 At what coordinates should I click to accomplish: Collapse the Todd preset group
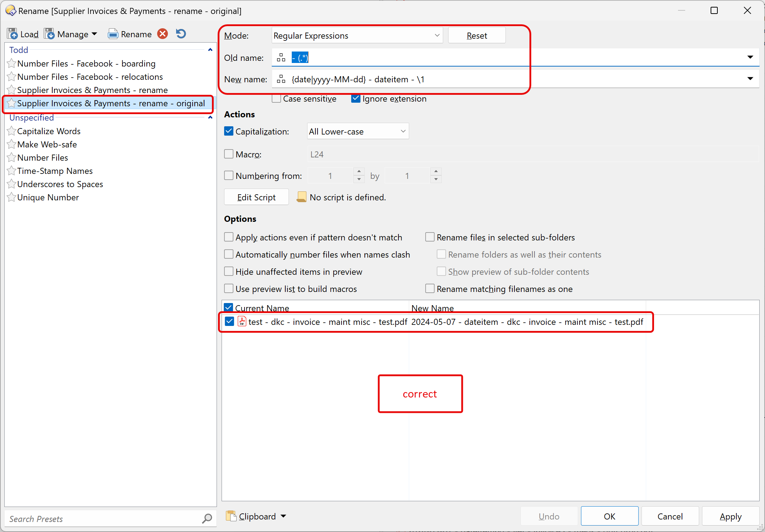[210, 50]
